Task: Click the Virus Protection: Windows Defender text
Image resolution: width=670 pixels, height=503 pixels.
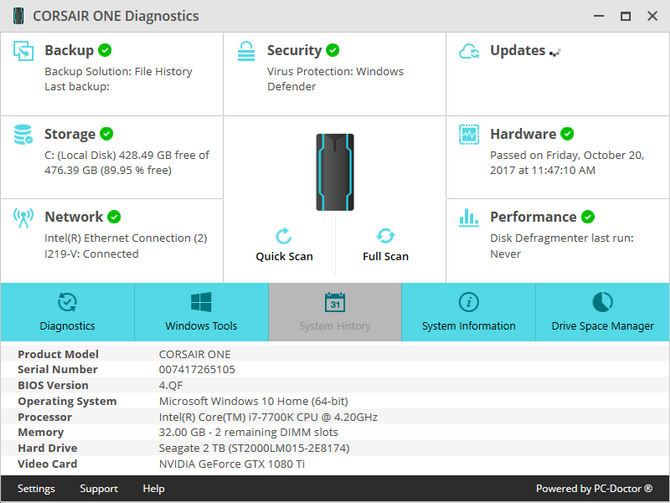Action: [335, 79]
